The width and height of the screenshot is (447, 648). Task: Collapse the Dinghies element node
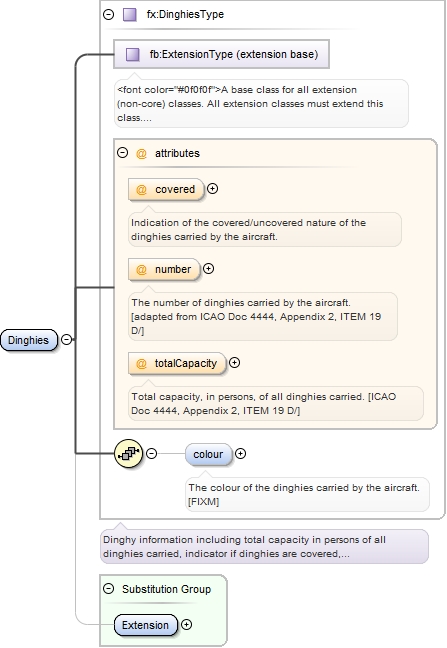tap(67, 339)
